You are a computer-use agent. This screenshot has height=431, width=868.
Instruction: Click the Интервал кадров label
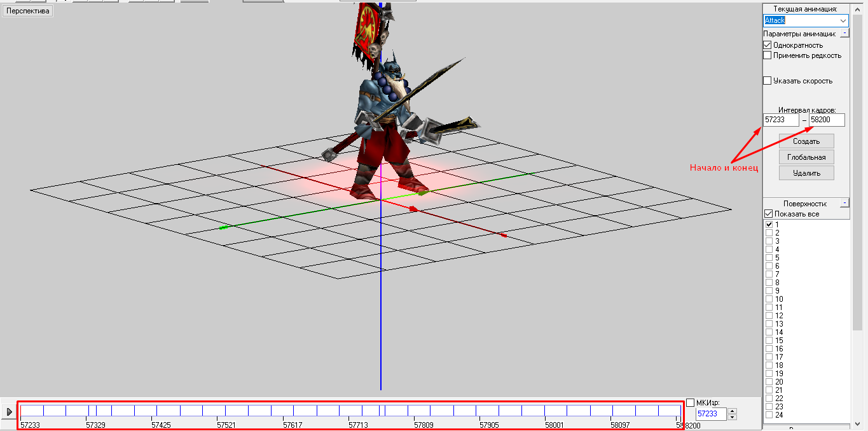click(807, 110)
